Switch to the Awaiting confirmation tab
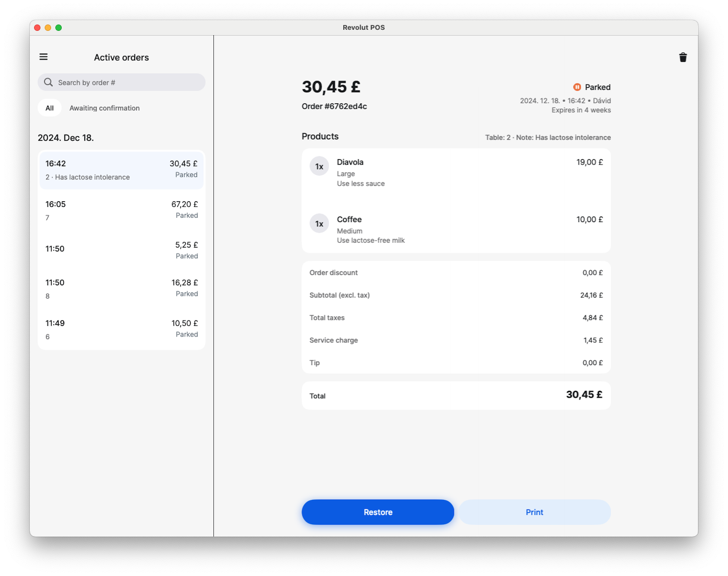Screen dimensions: 728x576 pyautogui.click(x=104, y=108)
